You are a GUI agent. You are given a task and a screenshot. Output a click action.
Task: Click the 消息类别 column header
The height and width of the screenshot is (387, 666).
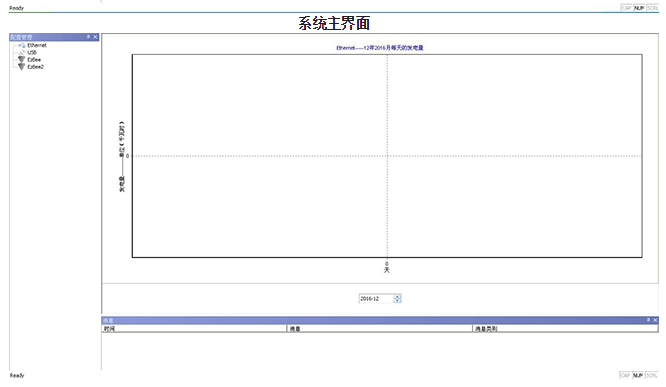click(566, 329)
